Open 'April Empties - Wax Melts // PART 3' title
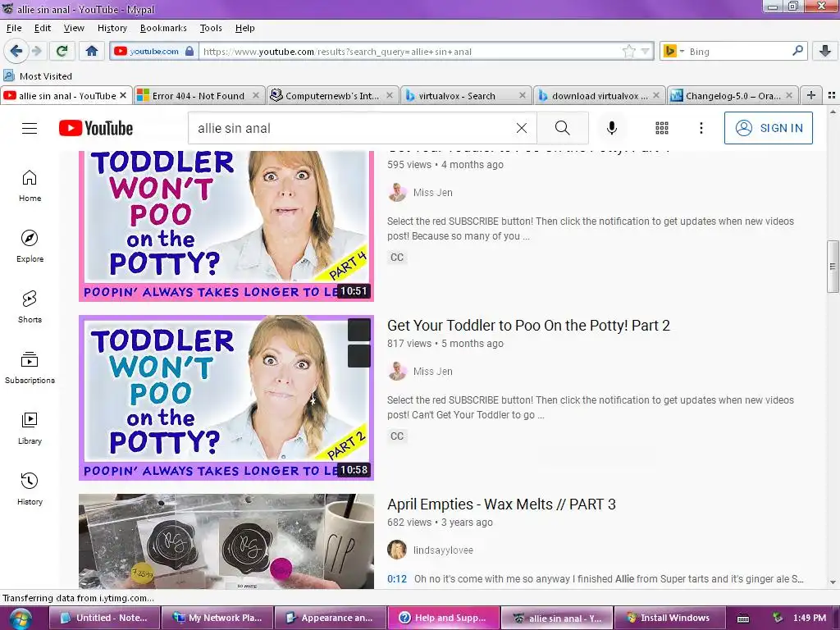The height and width of the screenshot is (630, 840). [x=501, y=504]
